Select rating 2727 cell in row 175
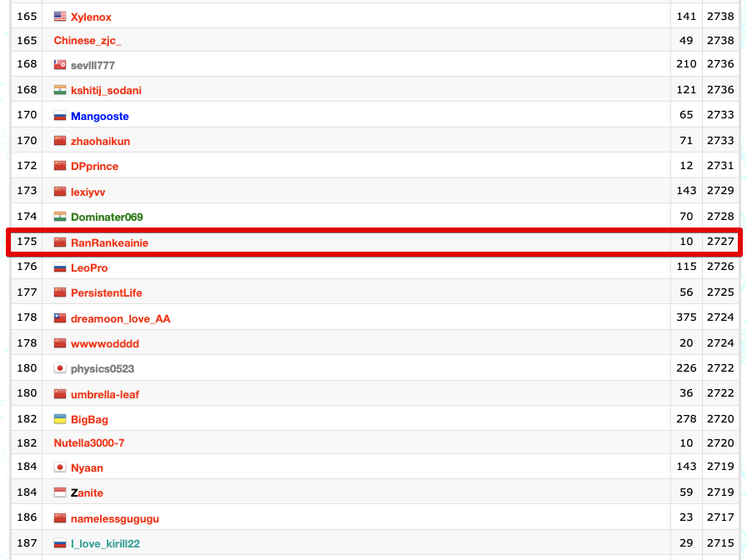Viewport: 747px width, 560px height. 720,242
